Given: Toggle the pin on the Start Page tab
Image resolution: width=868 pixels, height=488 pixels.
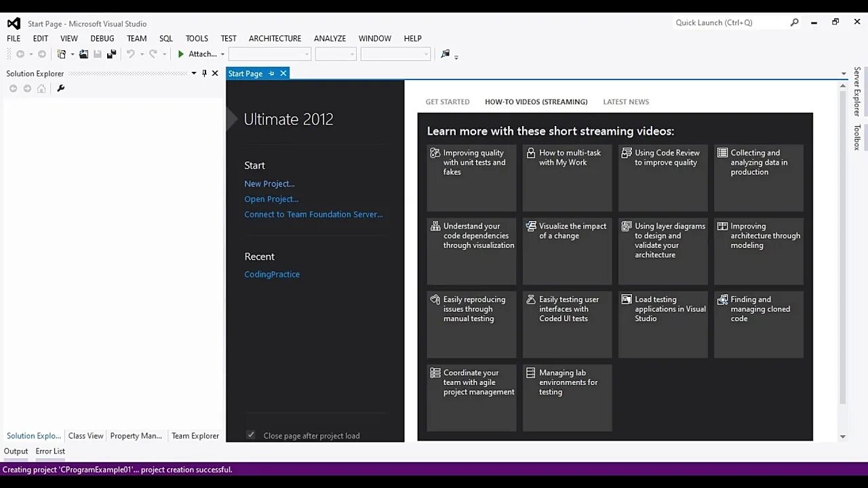Looking at the screenshot, I should pyautogui.click(x=271, y=73).
